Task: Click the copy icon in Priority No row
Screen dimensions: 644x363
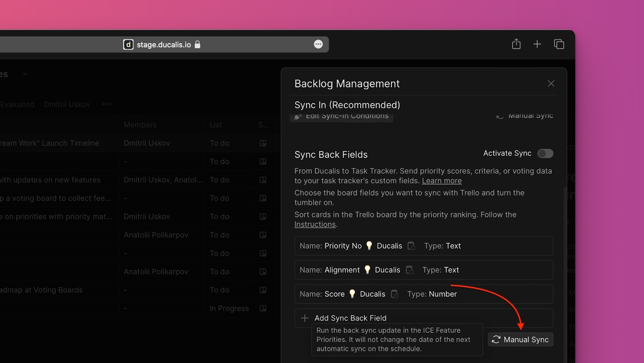Action: coord(411,246)
